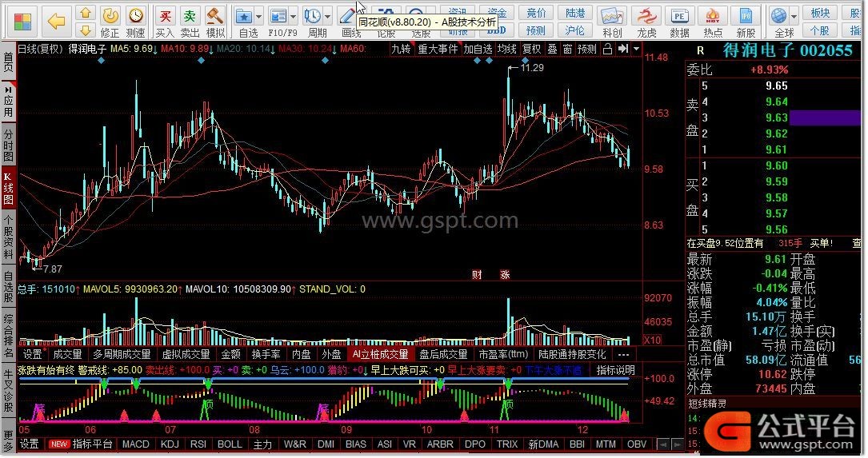Screen dimensions: 868x458
Task: Expand the F10/F9 dropdown arrow
Action: pos(294,17)
